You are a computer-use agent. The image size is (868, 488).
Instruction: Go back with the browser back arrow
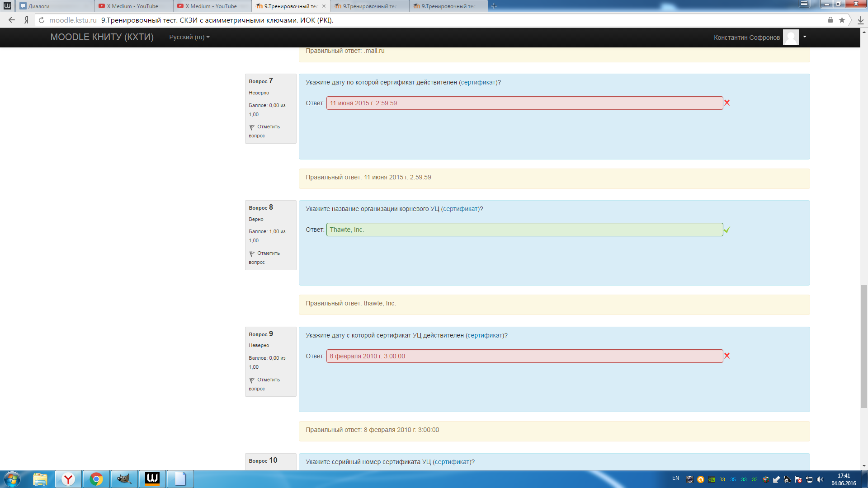pos(12,20)
